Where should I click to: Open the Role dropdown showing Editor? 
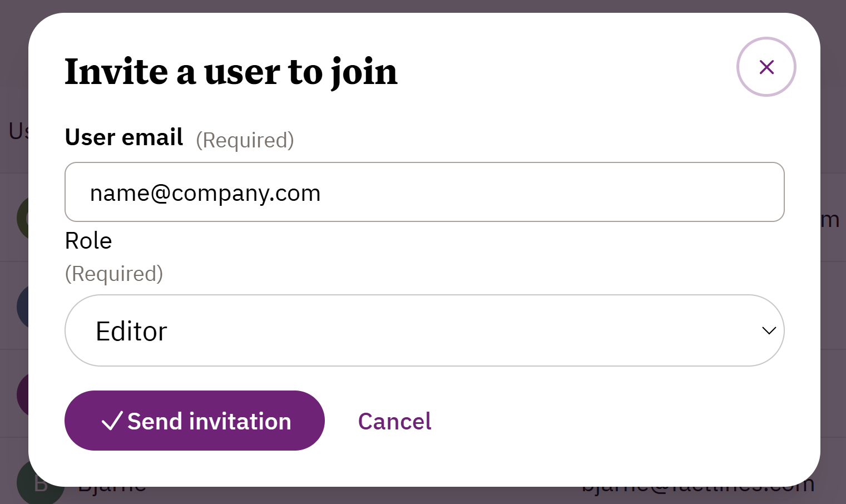pos(424,330)
